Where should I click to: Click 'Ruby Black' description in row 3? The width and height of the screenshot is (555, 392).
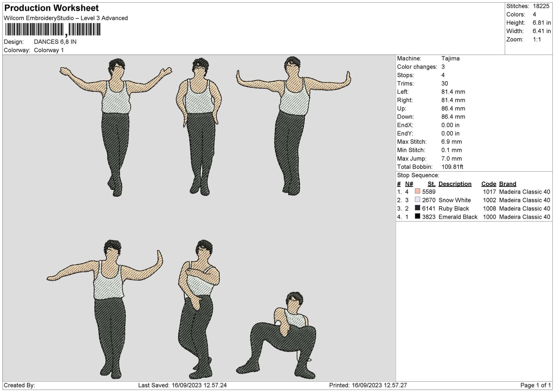454,208
